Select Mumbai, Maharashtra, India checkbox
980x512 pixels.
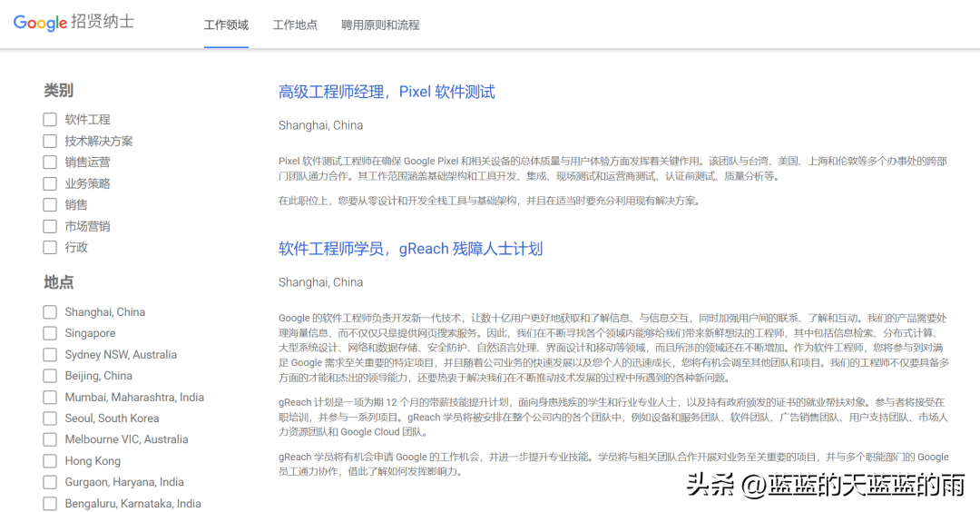pyautogui.click(x=50, y=397)
